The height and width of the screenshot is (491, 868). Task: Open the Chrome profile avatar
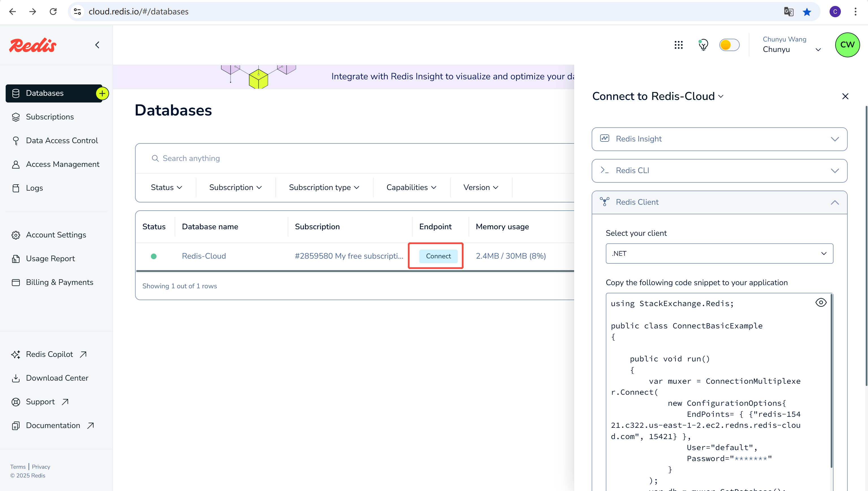click(x=835, y=12)
